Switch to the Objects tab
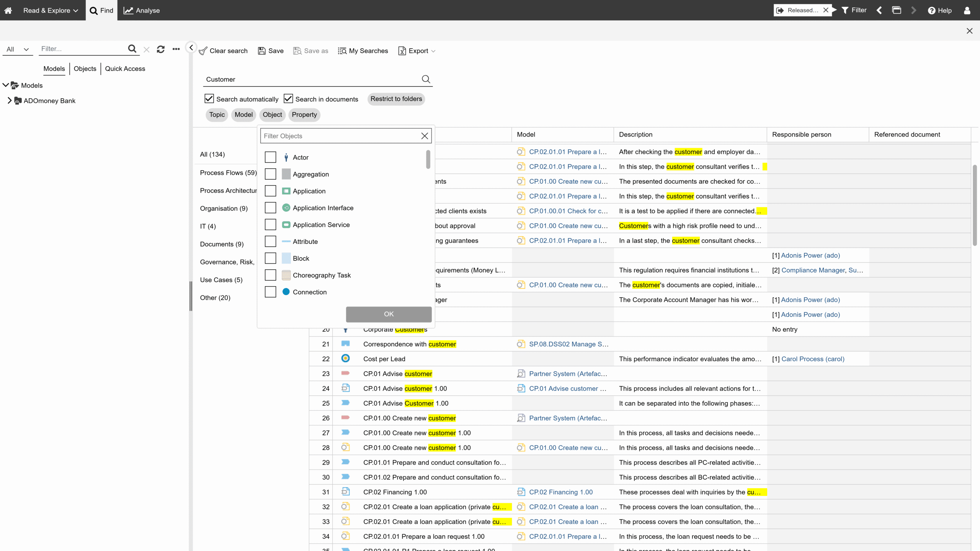The image size is (980, 551). point(85,68)
